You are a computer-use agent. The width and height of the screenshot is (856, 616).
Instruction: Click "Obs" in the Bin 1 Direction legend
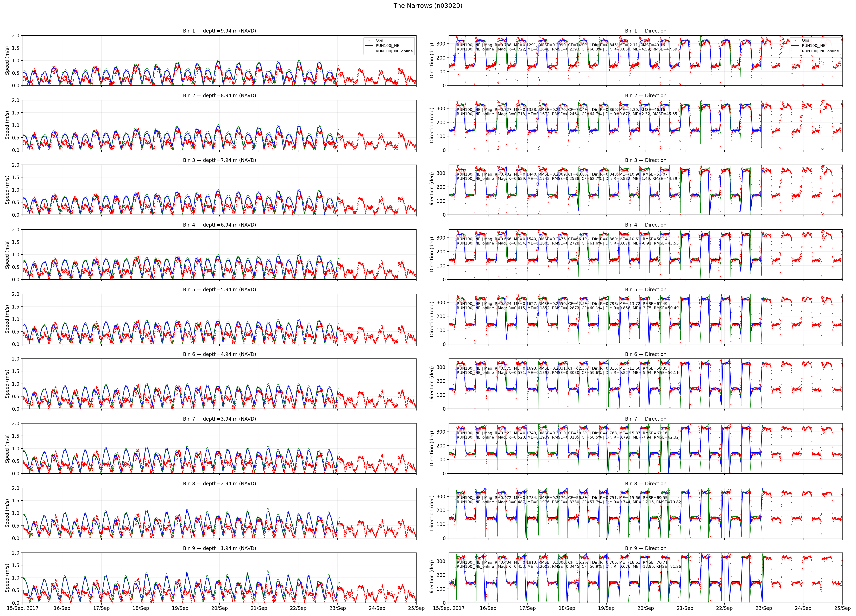805,40
